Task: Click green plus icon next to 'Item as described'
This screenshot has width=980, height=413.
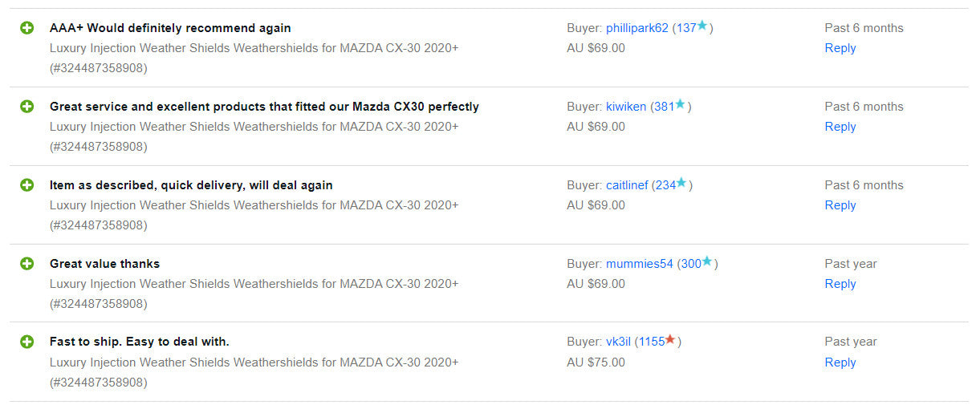Action: pos(27,185)
